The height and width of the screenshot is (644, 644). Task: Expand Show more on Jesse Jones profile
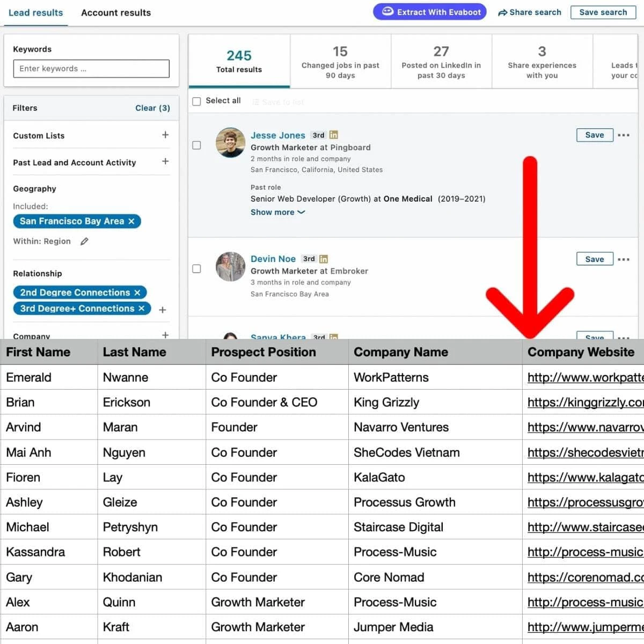(277, 212)
